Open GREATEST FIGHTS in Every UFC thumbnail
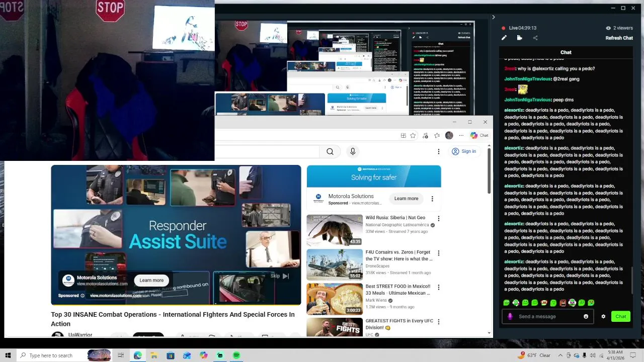Image resolution: width=644 pixels, height=362 pixels. coord(335,327)
